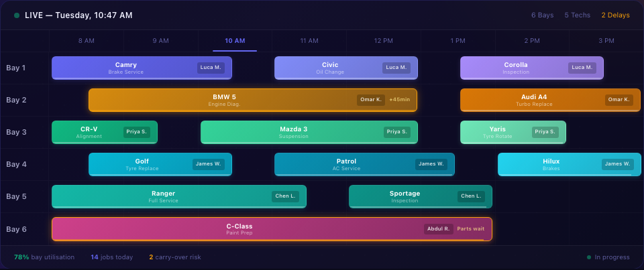Click James W. badge on the Golf job
The image size is (644, 270).
tap(208, 165)
